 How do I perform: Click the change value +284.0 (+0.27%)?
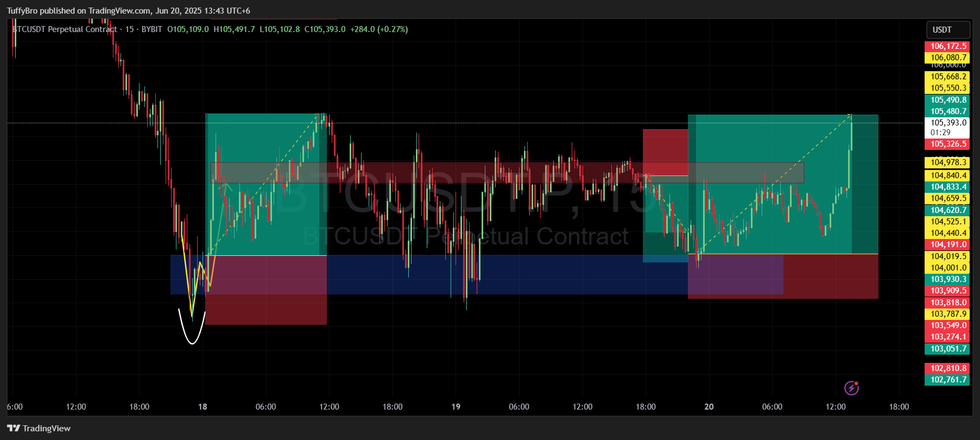coord(379,29)
